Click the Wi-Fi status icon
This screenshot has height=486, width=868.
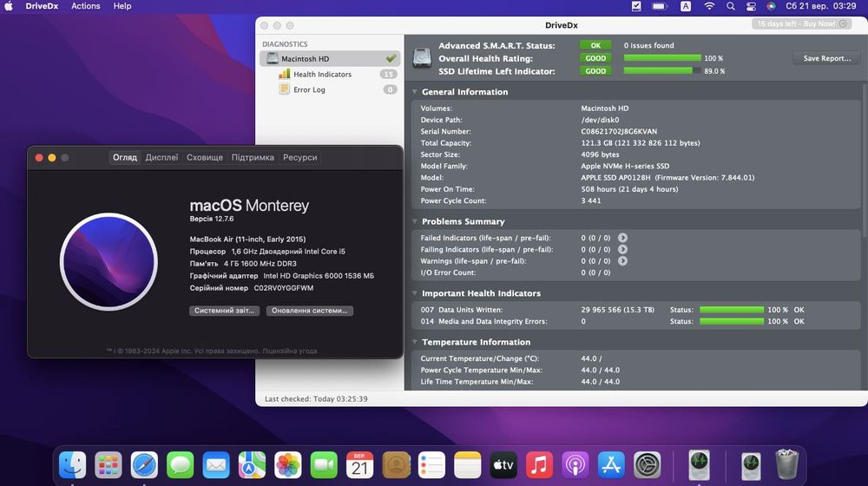(709, 6)
